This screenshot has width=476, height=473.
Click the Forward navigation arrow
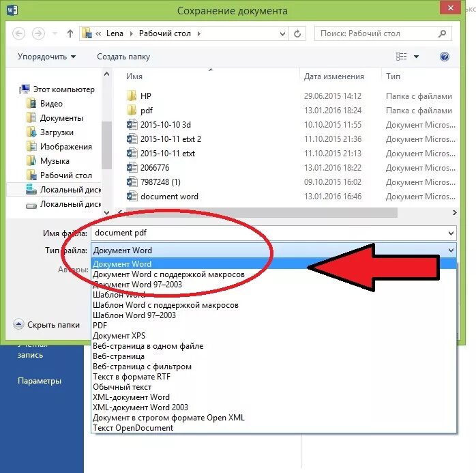tap(38, 33)
